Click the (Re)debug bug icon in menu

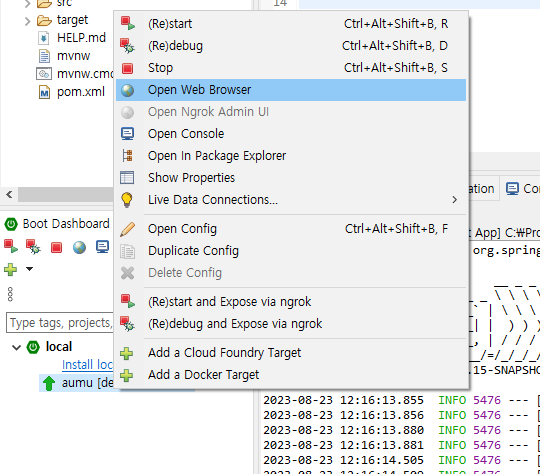(127, 46)
